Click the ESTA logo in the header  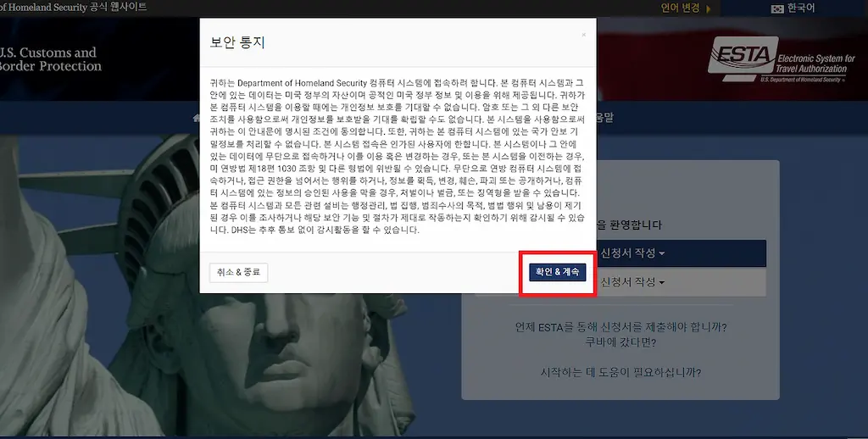[x=782, y=60]
